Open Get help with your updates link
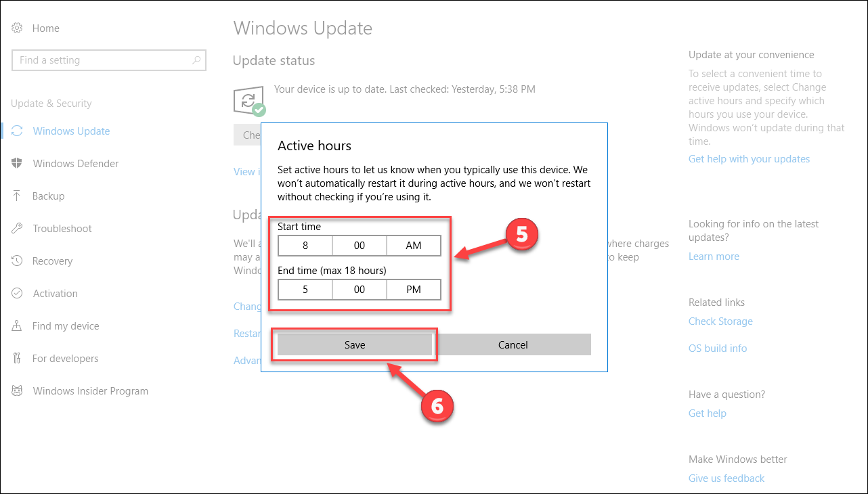This screenshot has height=494, width=868. click(749, 159)
